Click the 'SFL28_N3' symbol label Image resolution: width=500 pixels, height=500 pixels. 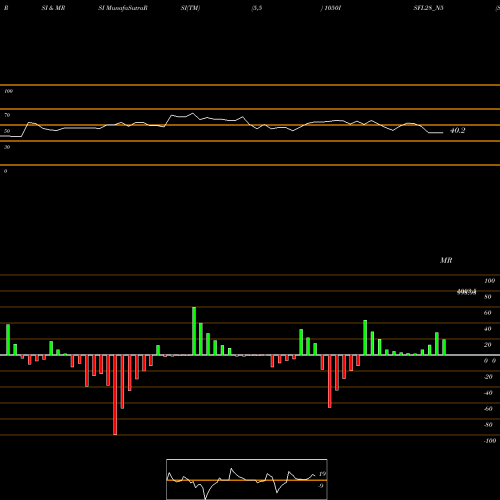coord(428,8)
